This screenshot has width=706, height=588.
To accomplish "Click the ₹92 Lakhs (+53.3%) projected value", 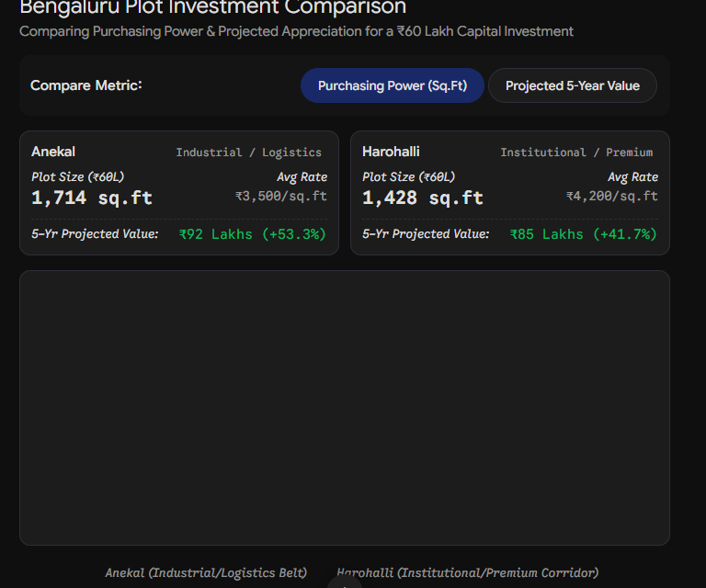I will click(252, 234).
